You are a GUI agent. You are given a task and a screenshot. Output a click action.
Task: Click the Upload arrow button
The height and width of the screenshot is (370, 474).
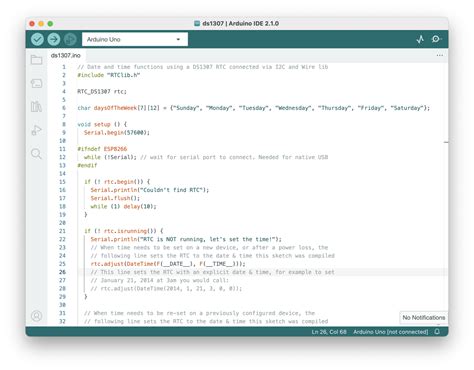tap(54, 39)
